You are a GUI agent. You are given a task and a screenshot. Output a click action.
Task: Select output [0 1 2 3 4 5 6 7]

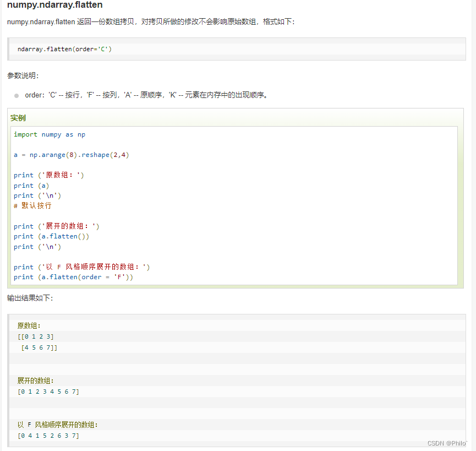click(x=48, y=392)
